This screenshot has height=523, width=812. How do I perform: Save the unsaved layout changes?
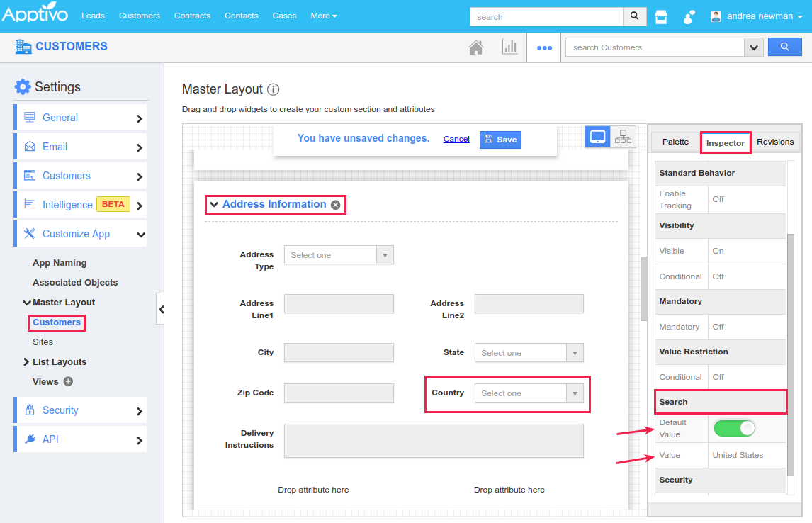tap(500, 140)
